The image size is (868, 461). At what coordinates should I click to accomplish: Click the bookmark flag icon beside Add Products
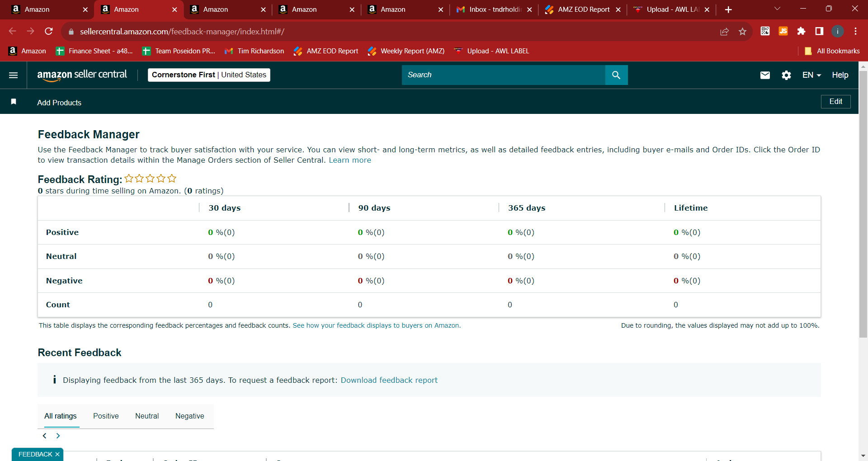coord(14,102)
